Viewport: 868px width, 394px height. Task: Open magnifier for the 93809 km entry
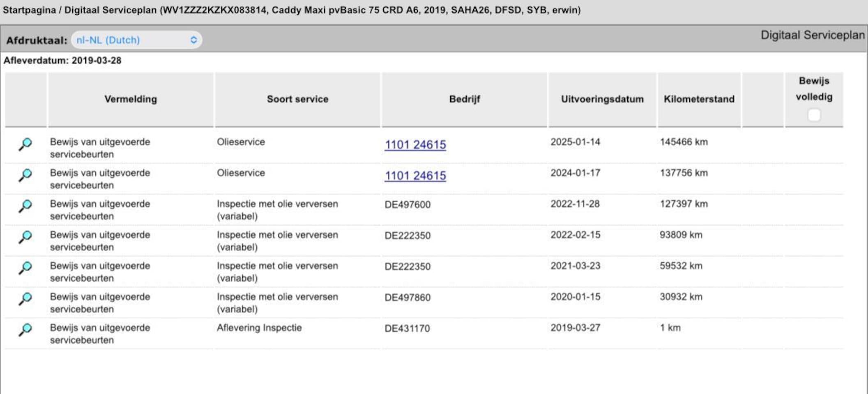tap(25, 237)
